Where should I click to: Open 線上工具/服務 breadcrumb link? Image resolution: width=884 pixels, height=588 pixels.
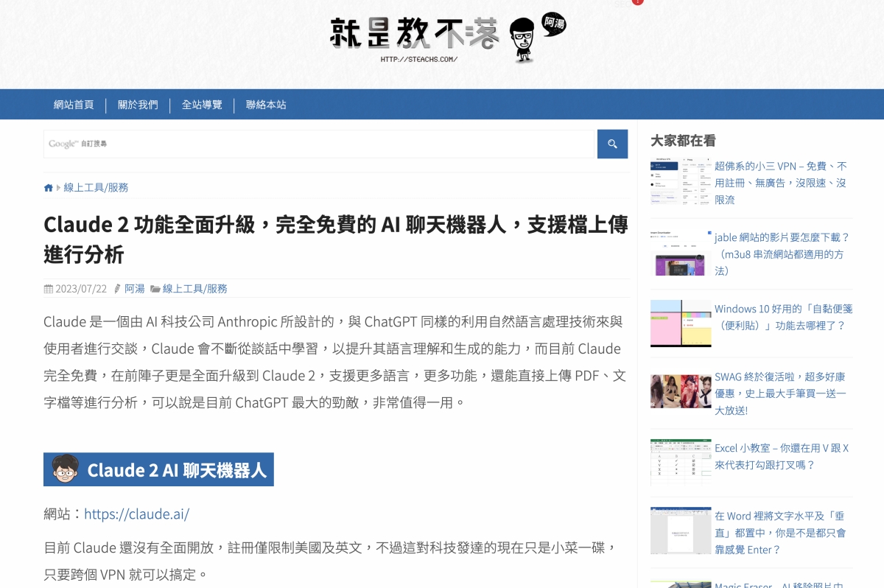tap(96, 188)
